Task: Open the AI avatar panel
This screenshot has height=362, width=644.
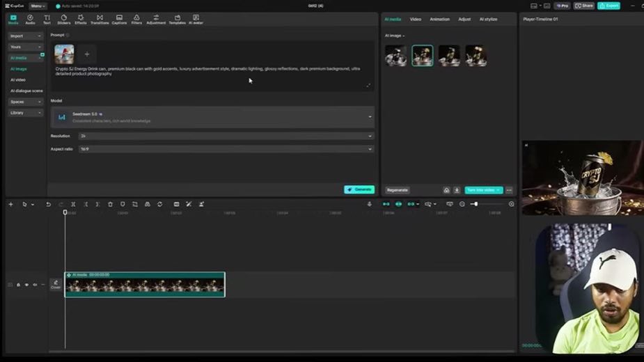Action: pyautogui.click(x=196, y=19)
